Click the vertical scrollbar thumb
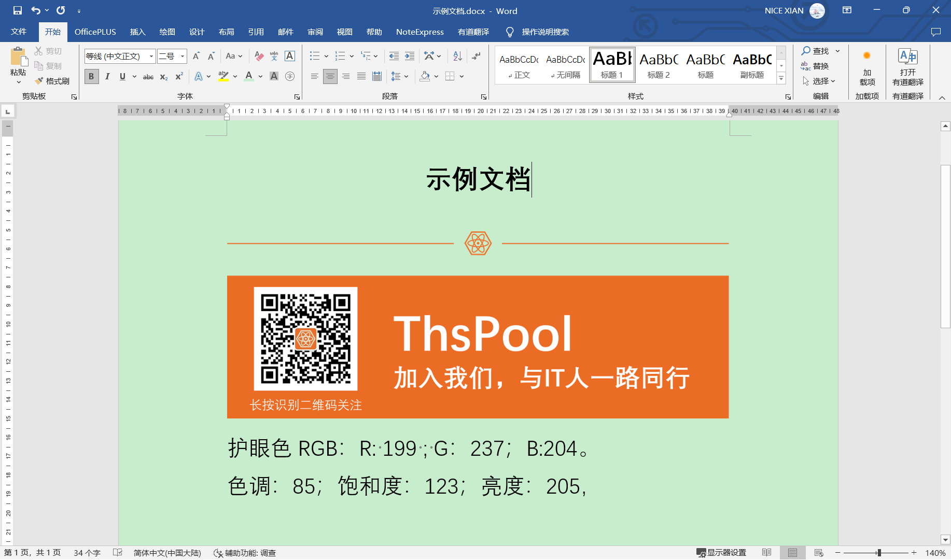This screenshot has width=951, height=560. (945, 246)
